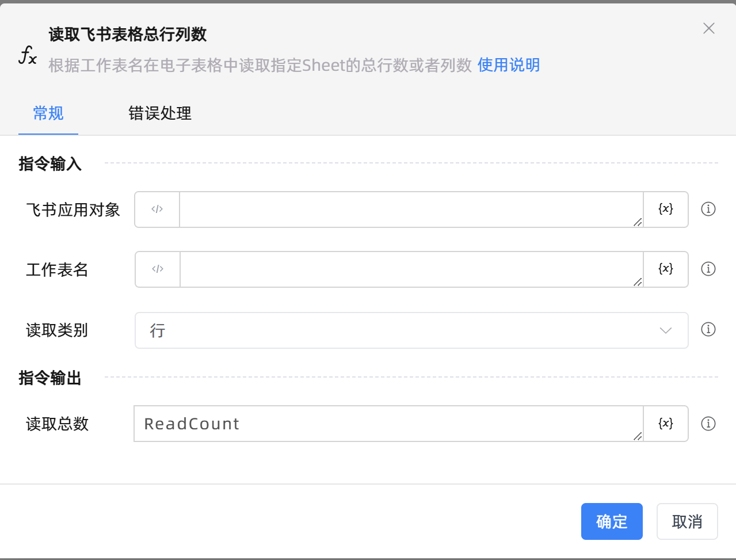This screenshot has width=736, height=560.
Task: Cancel with the 取消 button
Action: (687, 521)
